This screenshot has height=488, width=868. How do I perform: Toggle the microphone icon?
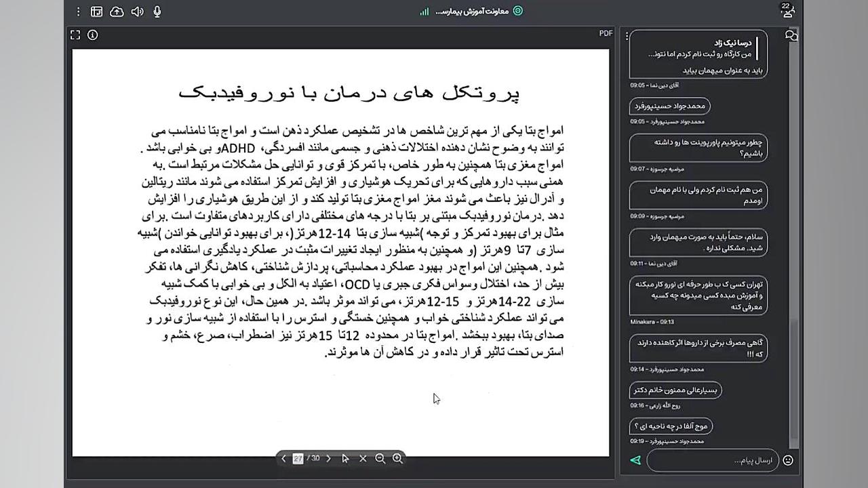tap(157, 12)
